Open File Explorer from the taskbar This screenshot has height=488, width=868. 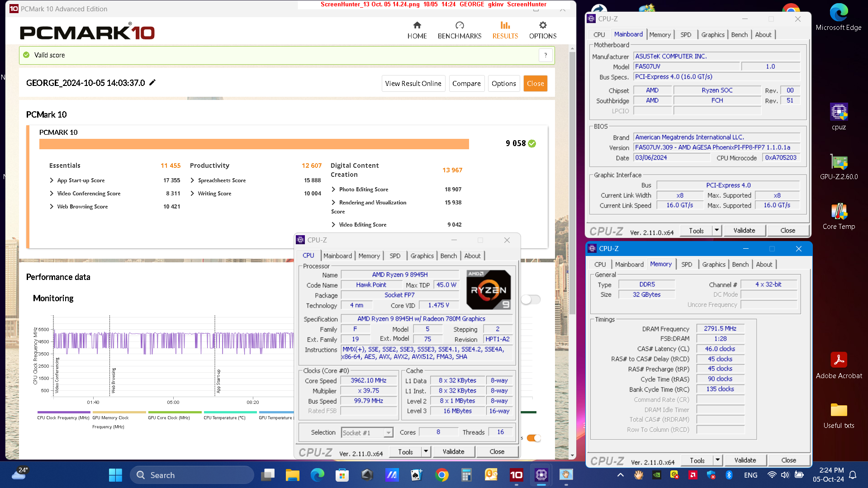click(292, 475)
